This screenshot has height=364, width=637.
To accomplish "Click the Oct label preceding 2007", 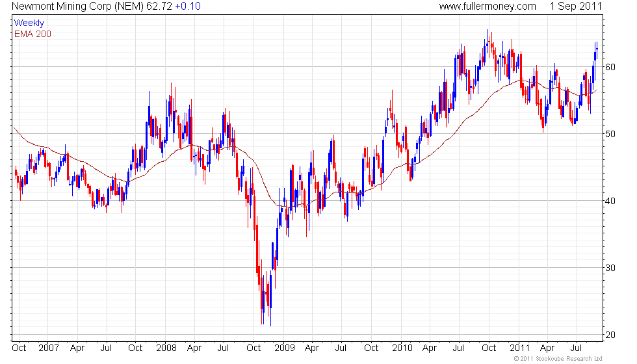I will (19, 348).
